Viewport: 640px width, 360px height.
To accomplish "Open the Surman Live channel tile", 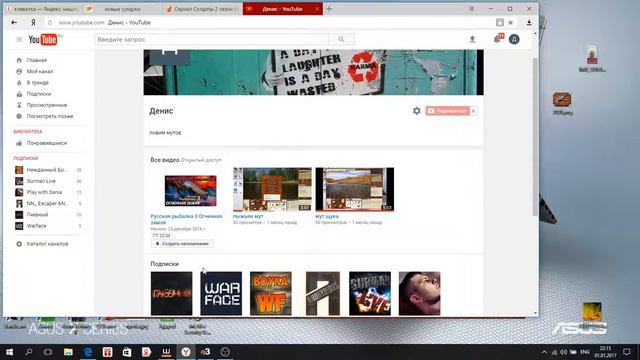I will pyautogui.click(x=370, y=293).
